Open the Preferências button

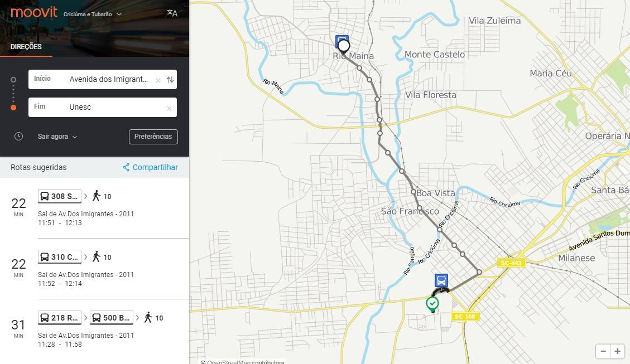(153, 137)
